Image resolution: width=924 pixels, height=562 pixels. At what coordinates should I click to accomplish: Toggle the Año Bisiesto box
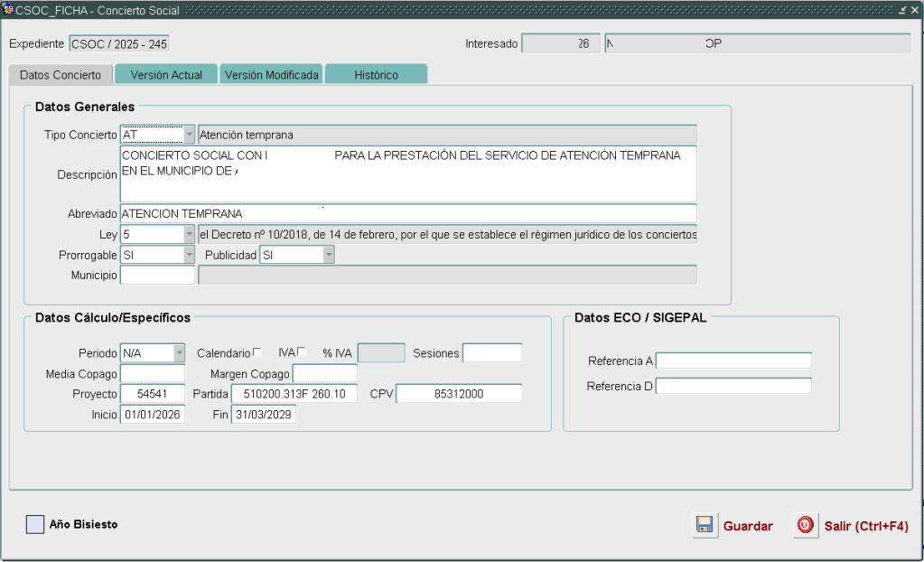coord(35,524)
